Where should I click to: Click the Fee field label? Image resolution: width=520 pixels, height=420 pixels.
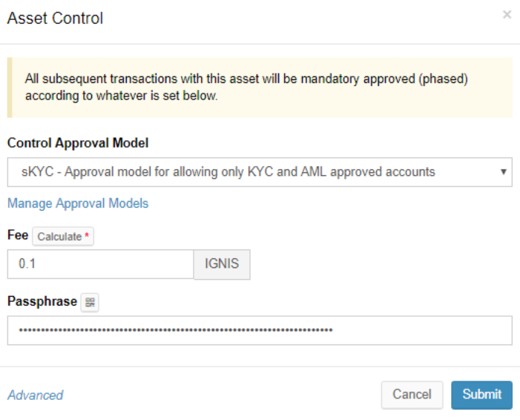pyautogui.click(x=18, y=235)
